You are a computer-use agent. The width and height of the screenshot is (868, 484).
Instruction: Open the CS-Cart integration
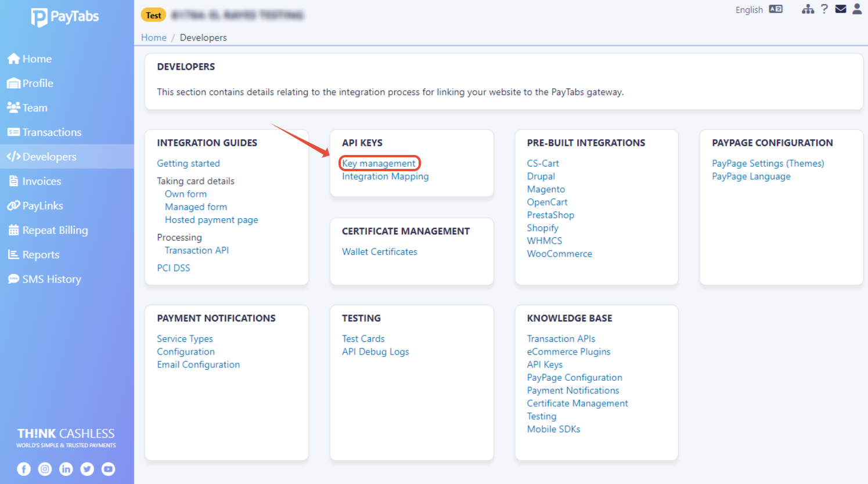[x=543, y=164]
